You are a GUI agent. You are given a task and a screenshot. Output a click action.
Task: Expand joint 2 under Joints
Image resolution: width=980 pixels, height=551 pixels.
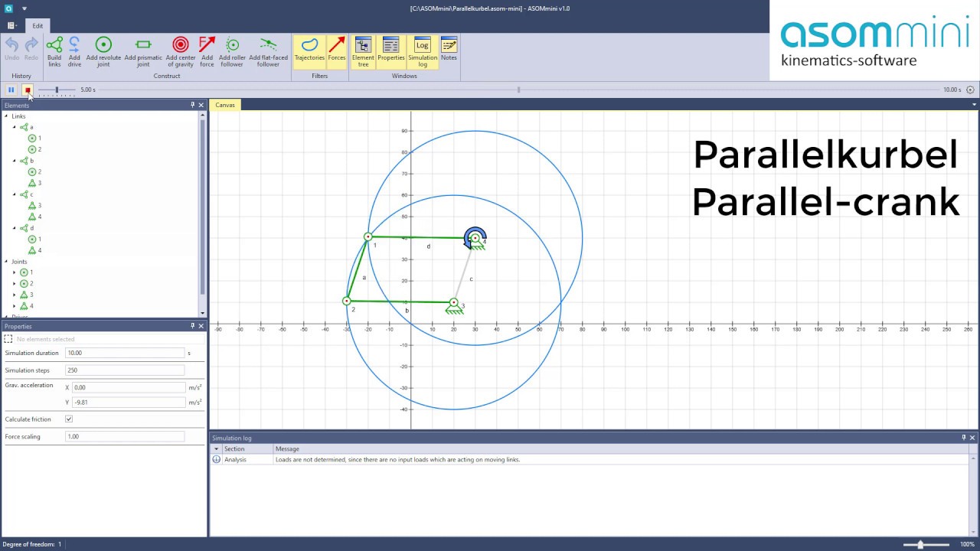point(14,284)
